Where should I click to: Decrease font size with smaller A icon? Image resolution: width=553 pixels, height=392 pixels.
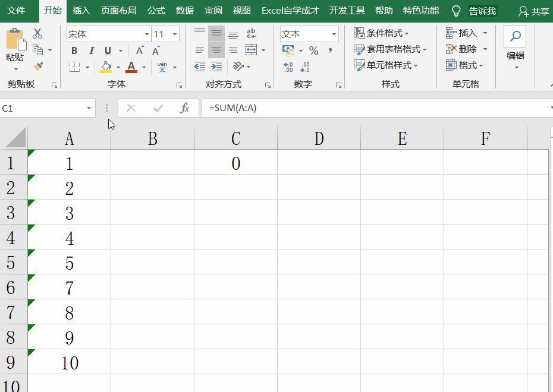(156, 50)
